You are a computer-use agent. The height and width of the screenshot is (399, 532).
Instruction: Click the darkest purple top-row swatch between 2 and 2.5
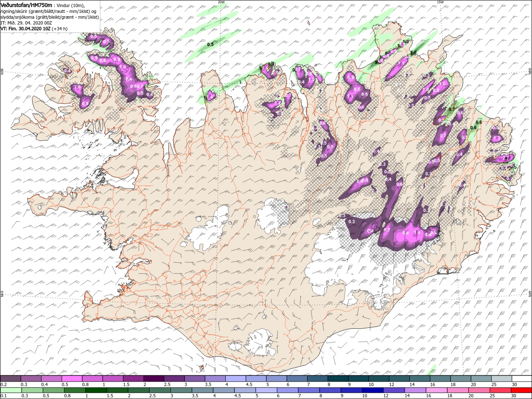[x=153, y=379]
